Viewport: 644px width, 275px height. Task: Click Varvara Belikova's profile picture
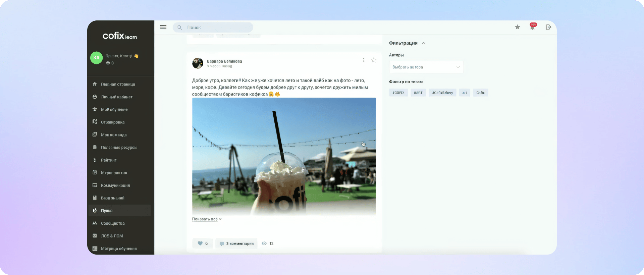coord(198,63)
